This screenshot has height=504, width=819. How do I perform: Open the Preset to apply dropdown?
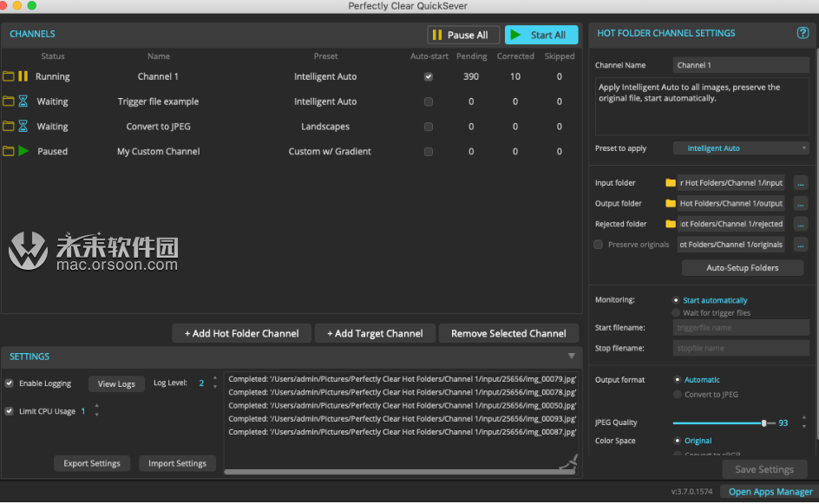741,148
